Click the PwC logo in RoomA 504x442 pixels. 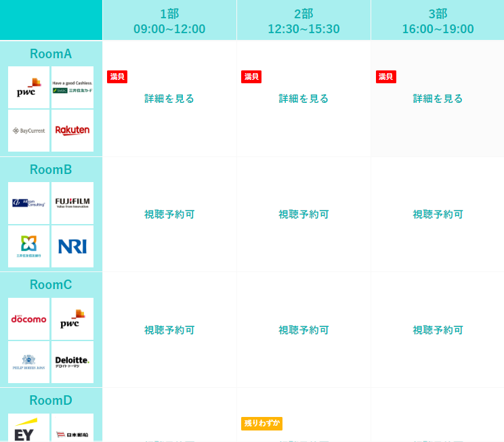[x=28, y=87]
